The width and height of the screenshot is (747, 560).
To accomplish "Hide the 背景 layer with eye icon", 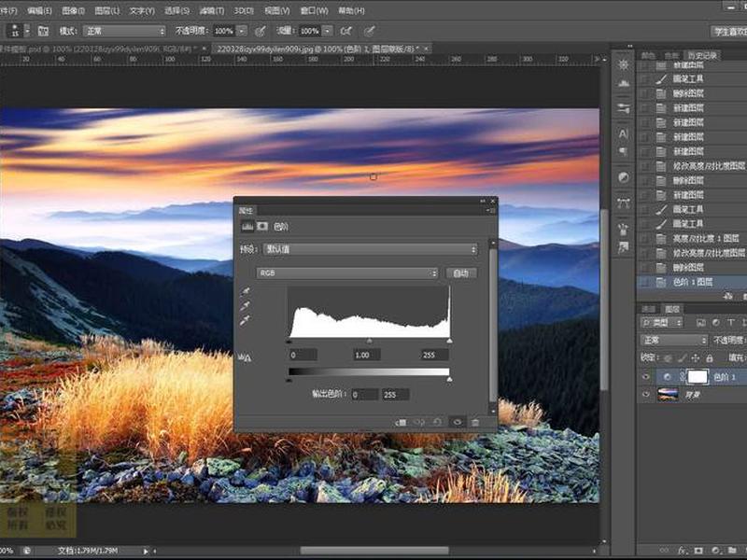I will click(x=646, y=395).
